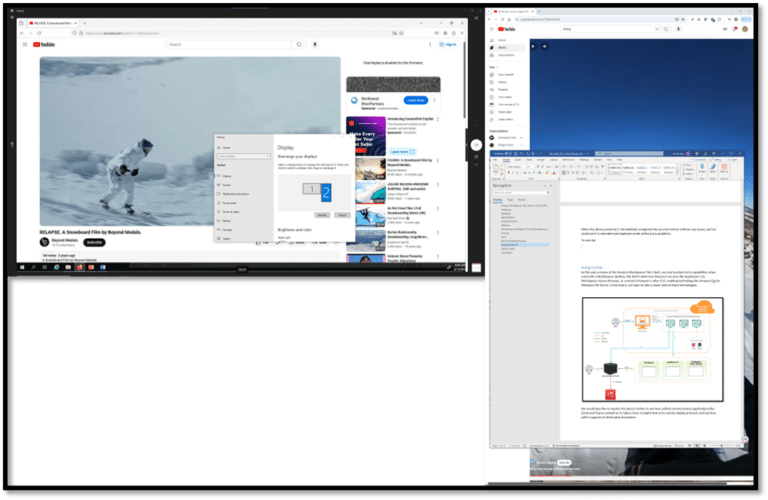Open the account avatar in Chrome YouTube
Screen dimensions: 768x500
[x=745, y=29]
